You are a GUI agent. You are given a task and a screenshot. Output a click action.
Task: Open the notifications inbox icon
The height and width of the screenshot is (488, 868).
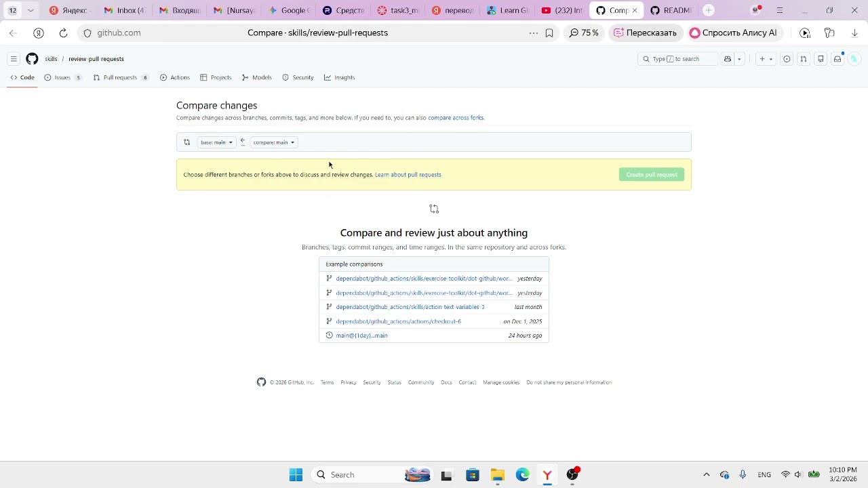pyautogui.click(x=837, y=59)
